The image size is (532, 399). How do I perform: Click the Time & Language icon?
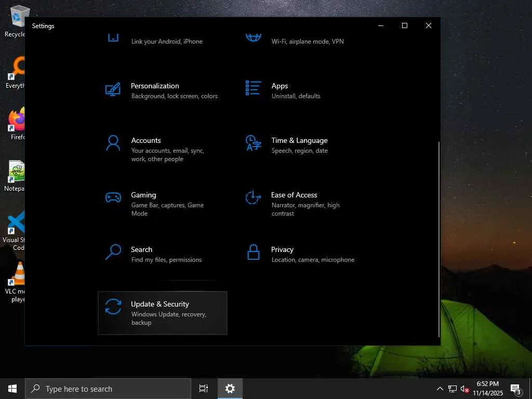253,143
